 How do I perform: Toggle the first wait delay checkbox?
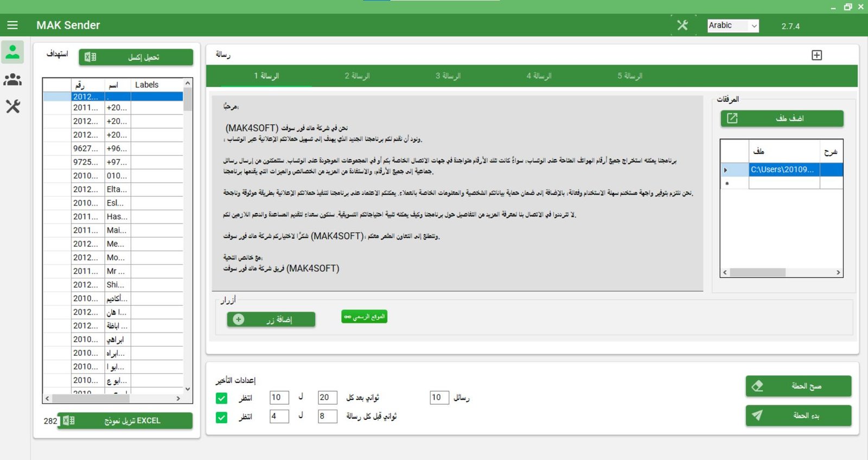click(221, 398)
